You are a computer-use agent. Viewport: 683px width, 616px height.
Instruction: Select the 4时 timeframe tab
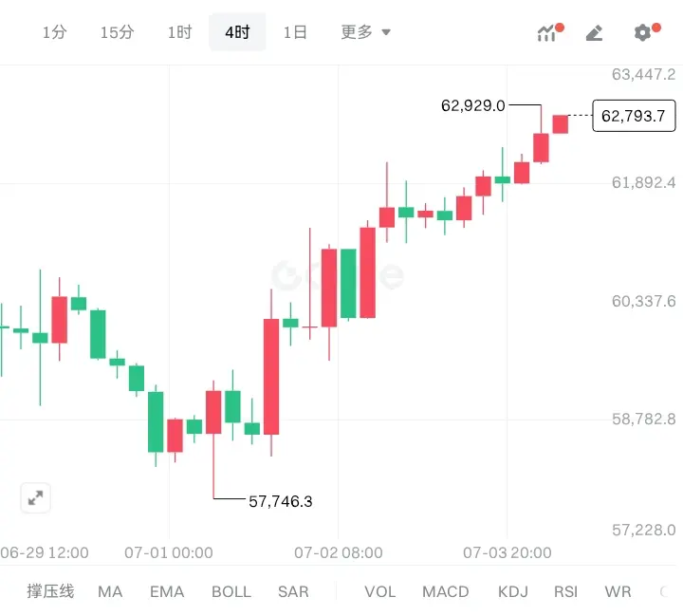coord(237,32)
